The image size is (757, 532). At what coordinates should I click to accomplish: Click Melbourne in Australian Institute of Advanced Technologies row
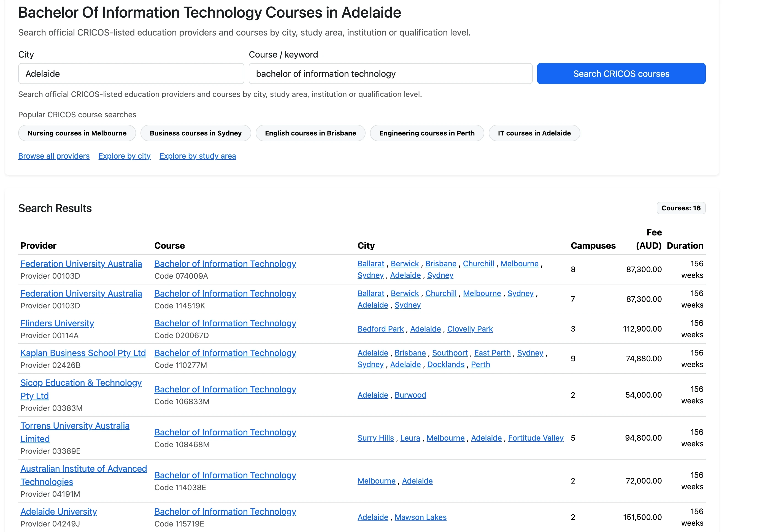tap(377, 481)
